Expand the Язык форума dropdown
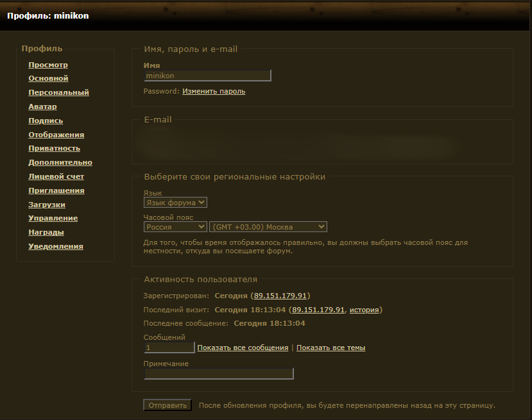This screenshot has width=532, height=420. [175, 203]
